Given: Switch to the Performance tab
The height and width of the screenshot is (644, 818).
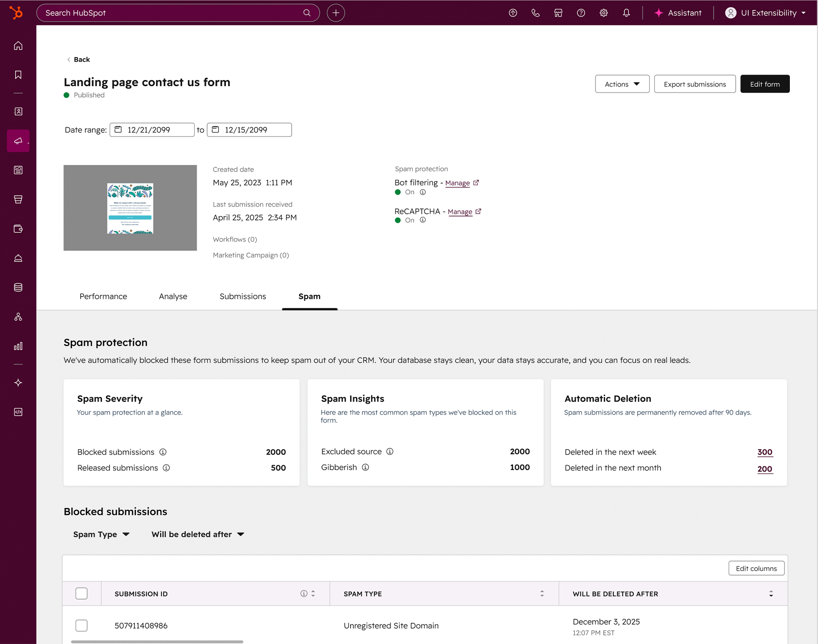Looking at the screenshot, I should pyautogui.click(x=103, y=296).
